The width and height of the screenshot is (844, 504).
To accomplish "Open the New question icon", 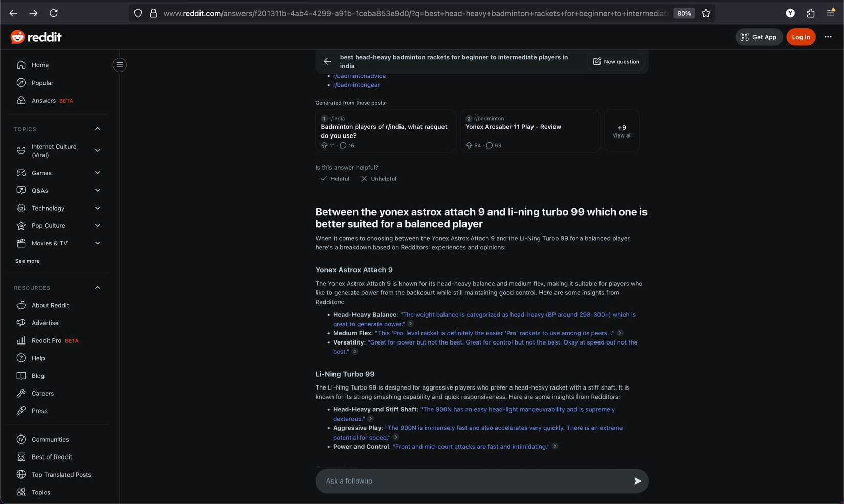I will coord(597,61).
